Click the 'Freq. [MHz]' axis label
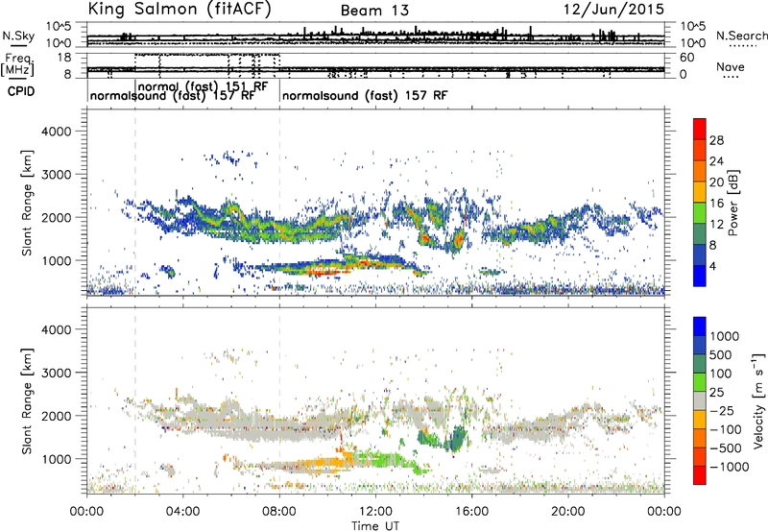The height and width of the screenshot is (532, 768). tap(17, 64)
